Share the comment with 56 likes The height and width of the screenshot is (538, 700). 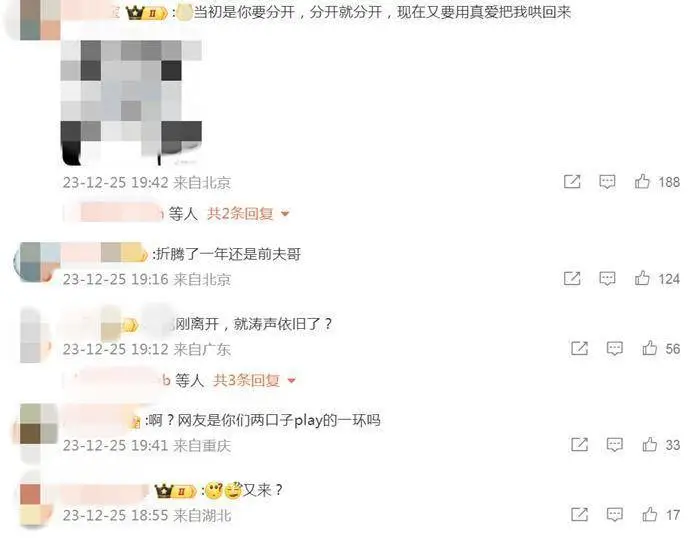coord(579,348)
